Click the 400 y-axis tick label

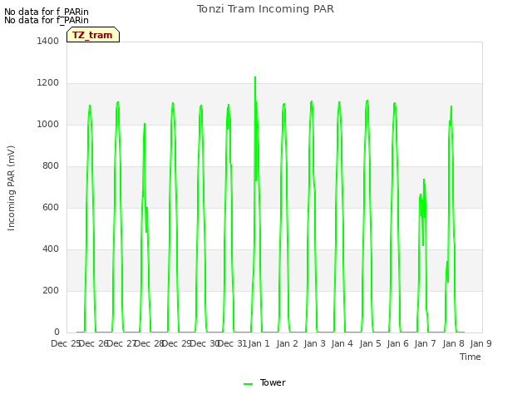point(51,249)
